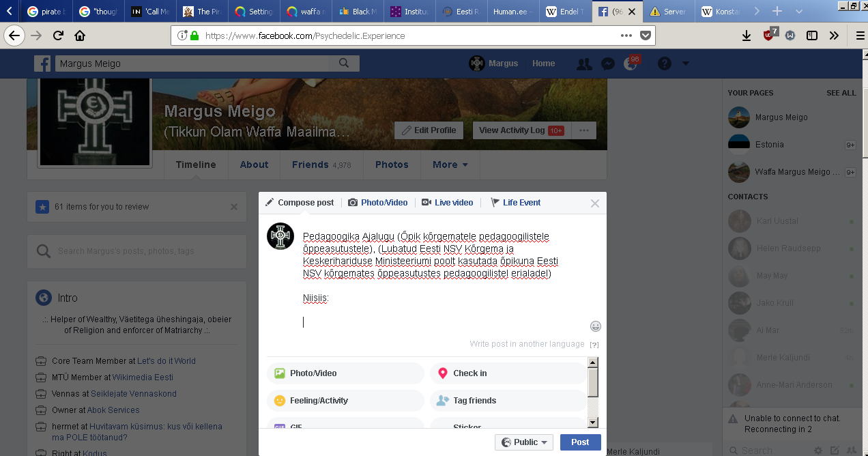868x456 pixels.
Task: Close the active Facebook tab
Action: [x=633, y=12]
